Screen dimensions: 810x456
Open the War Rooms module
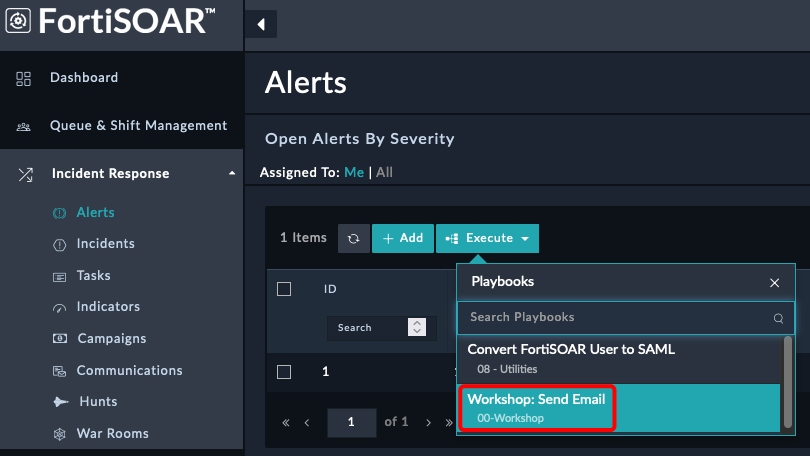tap(113, 433)
